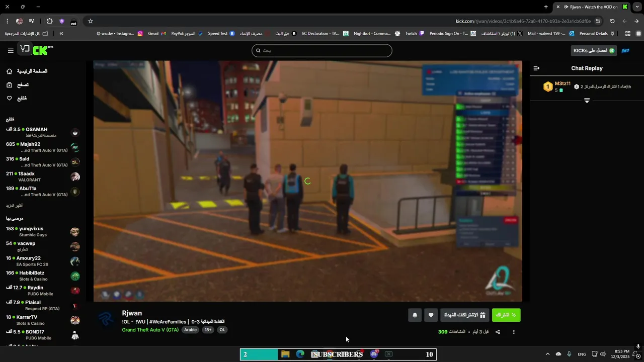Open the tab search dropdown arrow
This screenshot has height=362, width=644.
coord(637,7)
